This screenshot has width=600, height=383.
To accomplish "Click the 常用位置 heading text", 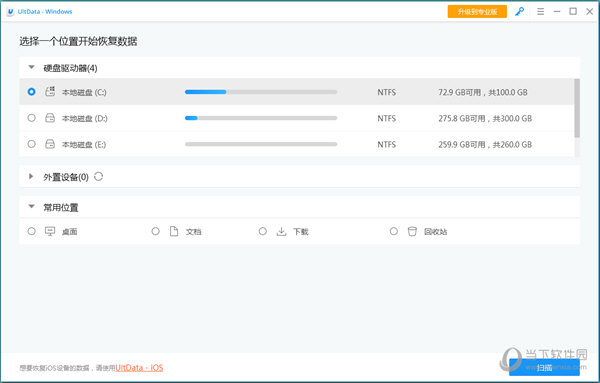I will coord(61,207).
